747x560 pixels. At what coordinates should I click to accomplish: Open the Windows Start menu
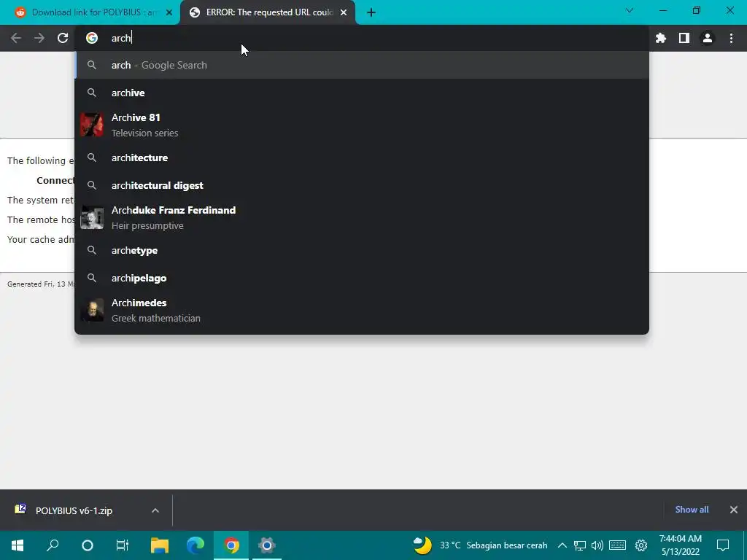pos(18,545)
